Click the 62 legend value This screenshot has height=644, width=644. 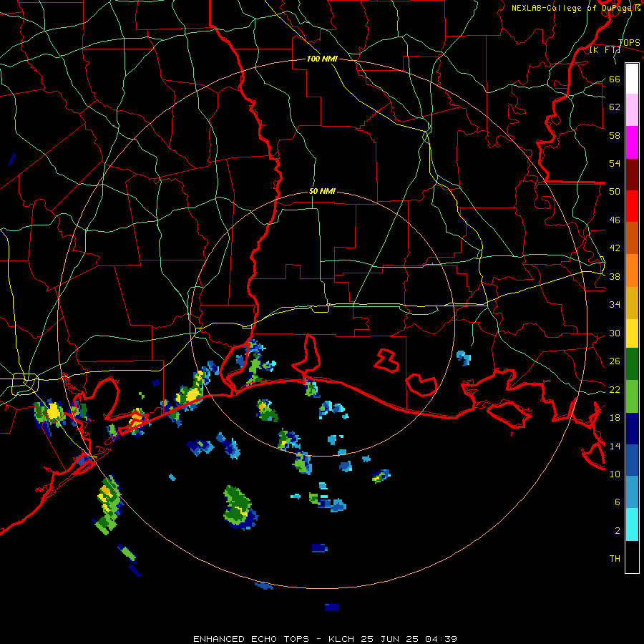click(615, 107)
